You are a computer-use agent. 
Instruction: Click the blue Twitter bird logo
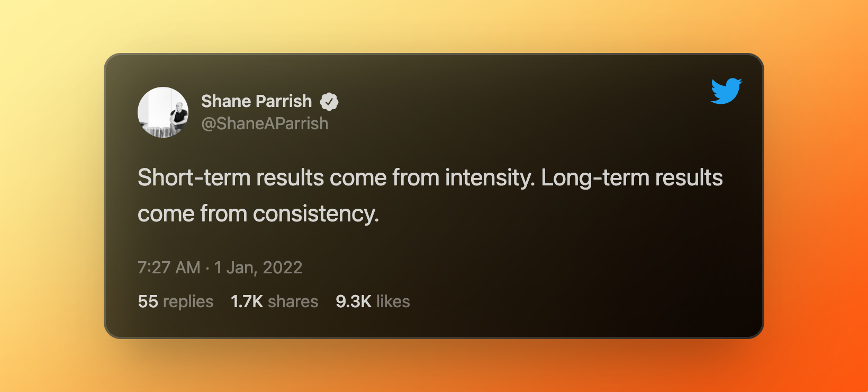726,91
